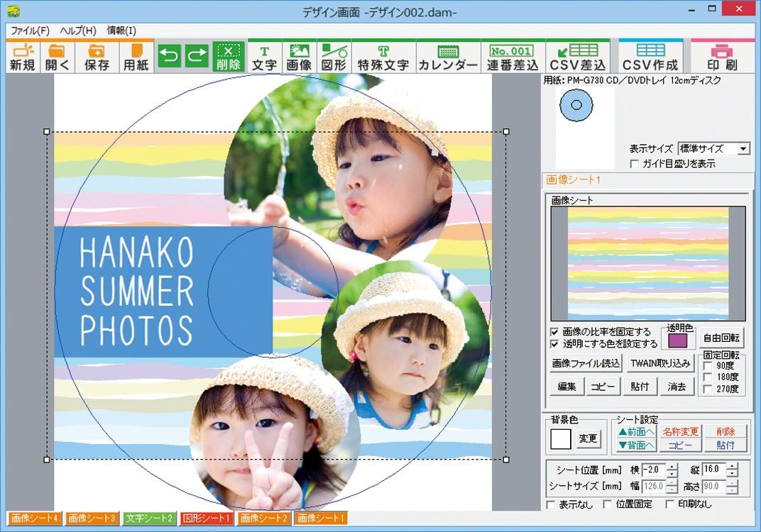Switch to 画像シート4 tab
The width and height of the screenshot is (761, 532).
(35, 518)
